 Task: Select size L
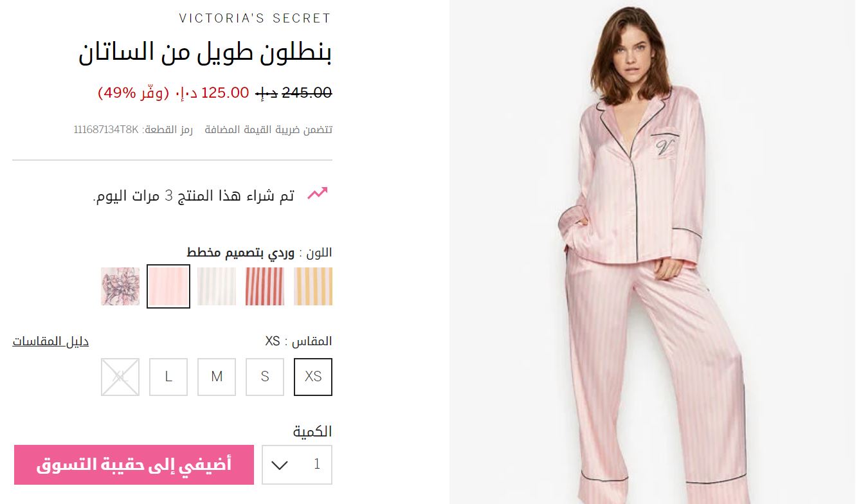coord(168,377)
